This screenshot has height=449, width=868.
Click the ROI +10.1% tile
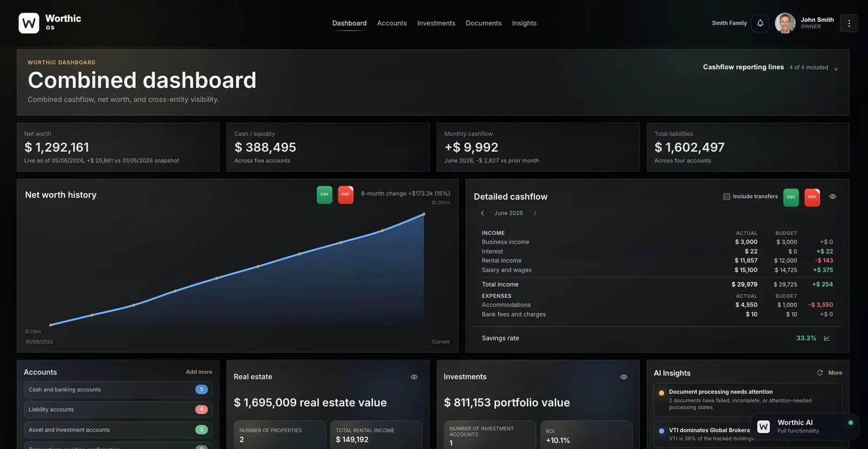pyautogui.click(x=586, y=434)
